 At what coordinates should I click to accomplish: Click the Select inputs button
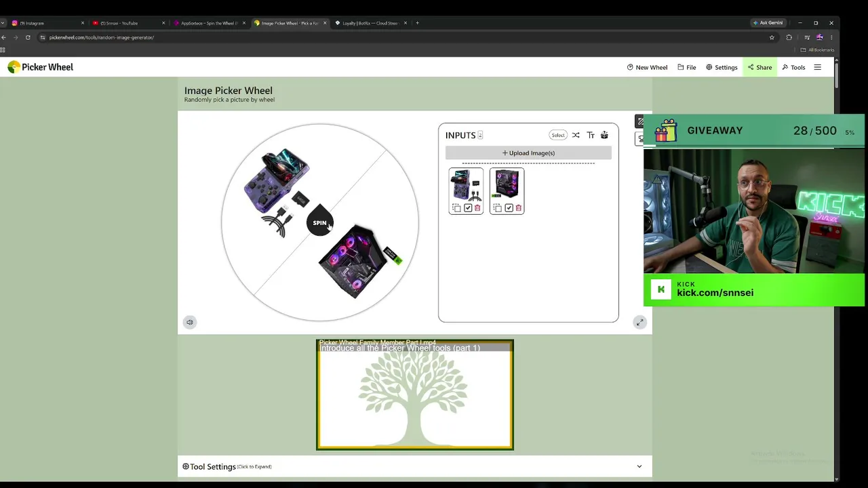click(558, 135)
